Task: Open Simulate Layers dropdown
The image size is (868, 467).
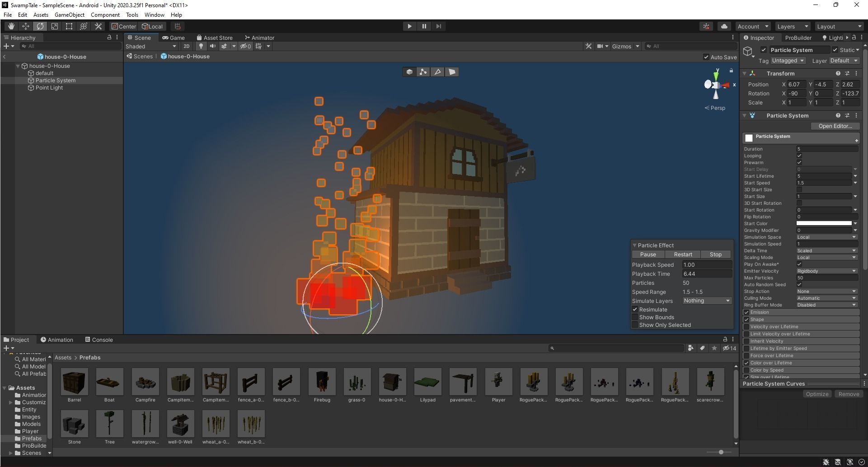Action: [x=707, y=301]
